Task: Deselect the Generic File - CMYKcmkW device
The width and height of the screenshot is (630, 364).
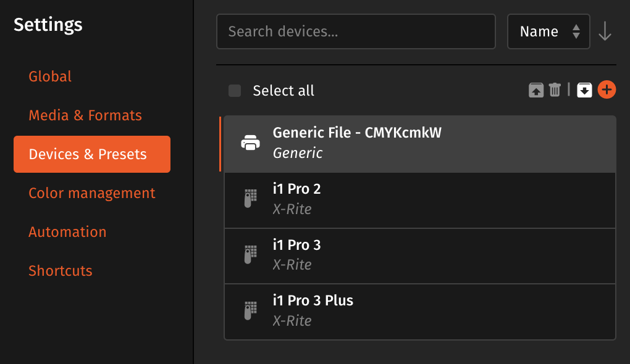Action: (420, 143)
